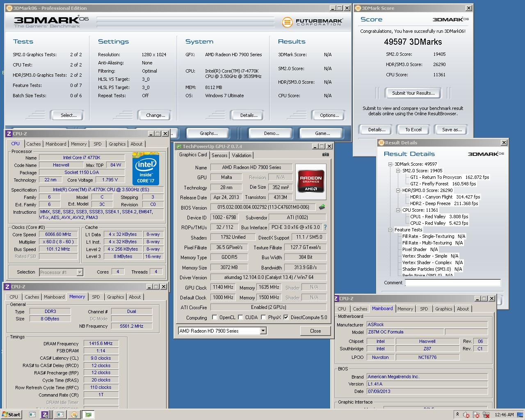Screen dimensions: 525x420
Task: Collapse the HDR/SM3.0 Score: 26290 node
Action: (398, 190)
